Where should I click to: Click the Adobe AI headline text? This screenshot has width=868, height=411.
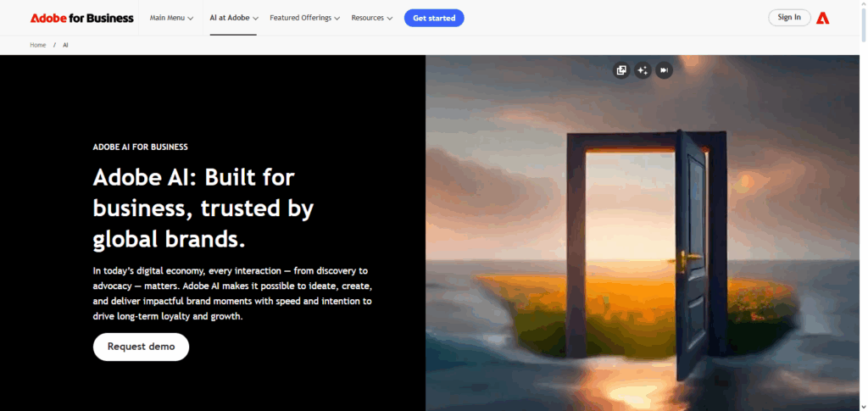click(203, 208)
